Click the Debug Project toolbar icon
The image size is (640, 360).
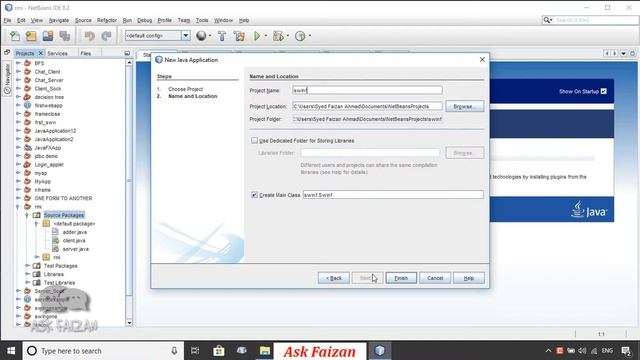278,36
